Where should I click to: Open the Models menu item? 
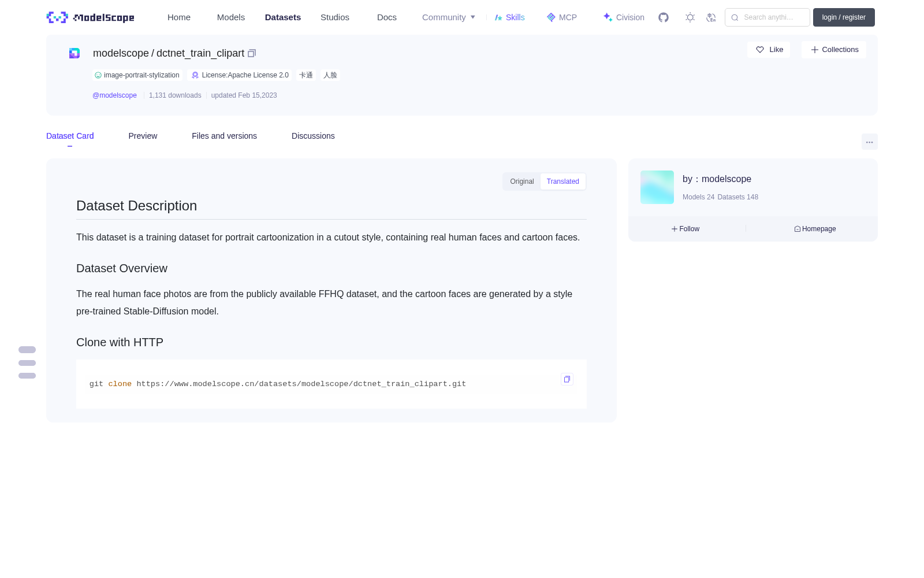(231, 17)
